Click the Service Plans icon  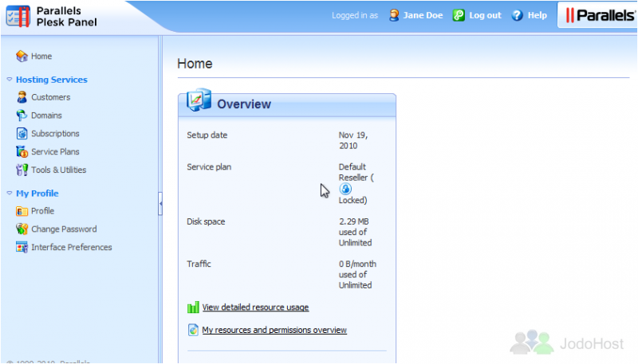coord(22,151)
